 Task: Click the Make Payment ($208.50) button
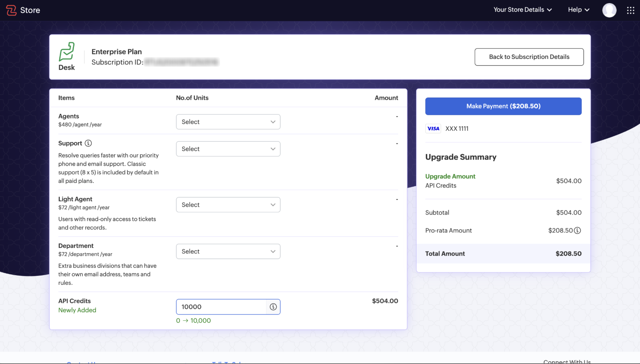coord(503,106)
